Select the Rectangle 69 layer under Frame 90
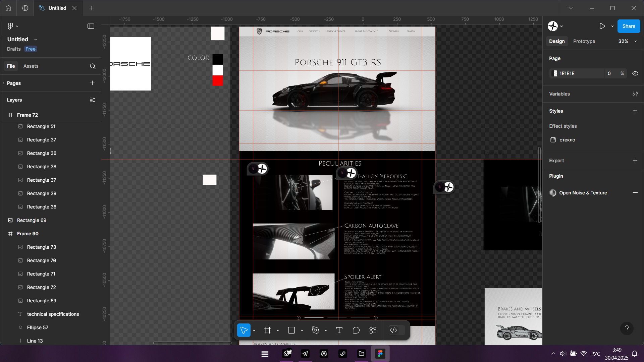 [x=42, y=301]
